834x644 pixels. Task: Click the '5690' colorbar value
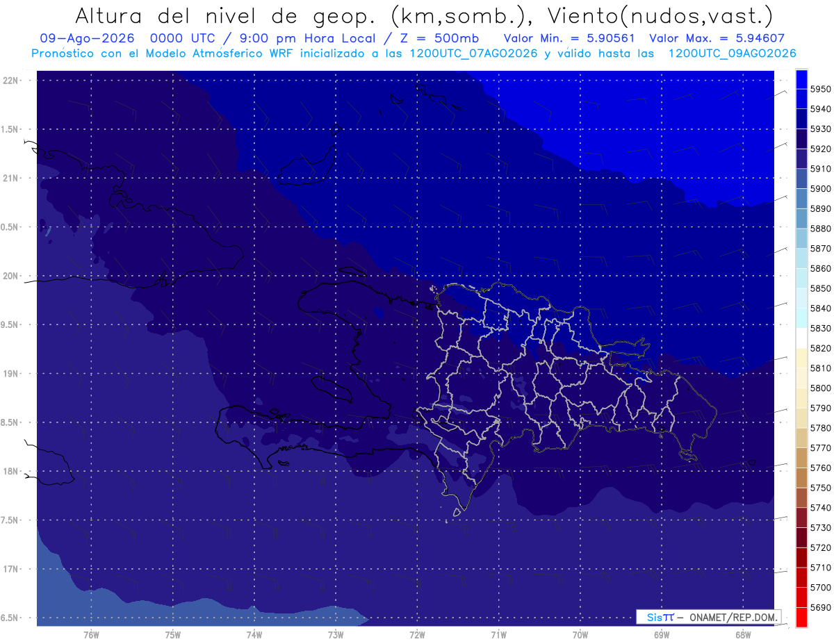(821, 608)
